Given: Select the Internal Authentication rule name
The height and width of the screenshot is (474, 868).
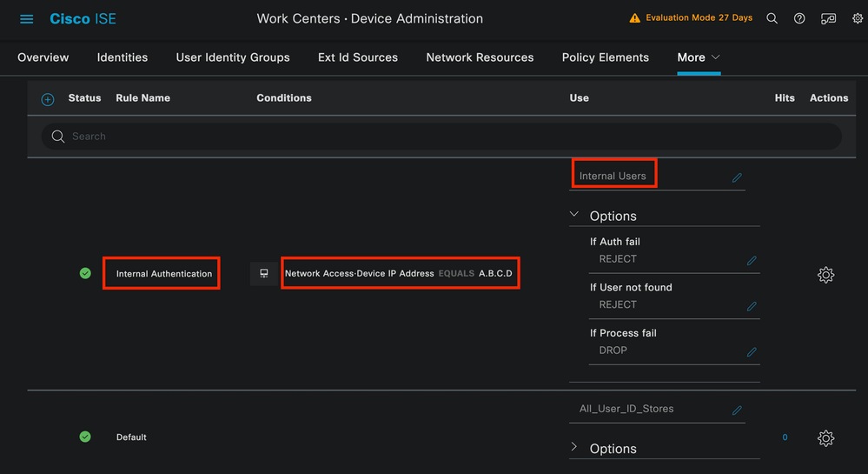Looking at the screenshot, I should click(x=164, y=273).
